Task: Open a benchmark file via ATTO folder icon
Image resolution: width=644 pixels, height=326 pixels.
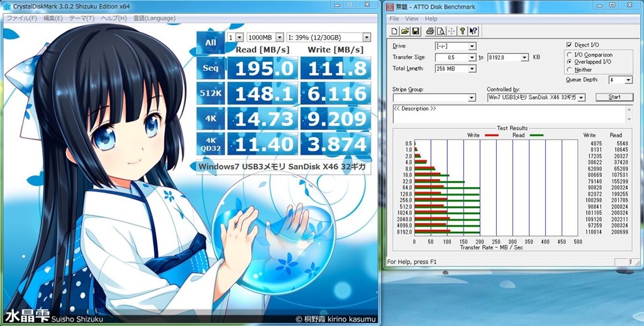Action: click(404, 31)
